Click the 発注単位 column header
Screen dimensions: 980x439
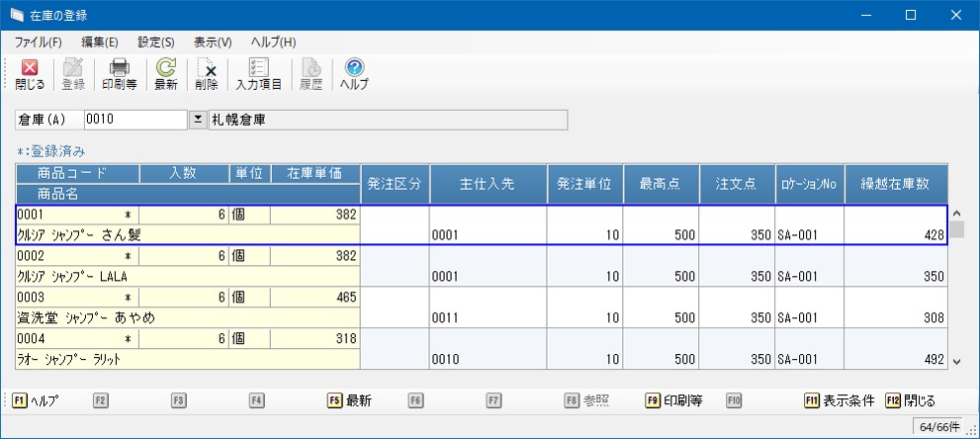[x=585, y=184]
